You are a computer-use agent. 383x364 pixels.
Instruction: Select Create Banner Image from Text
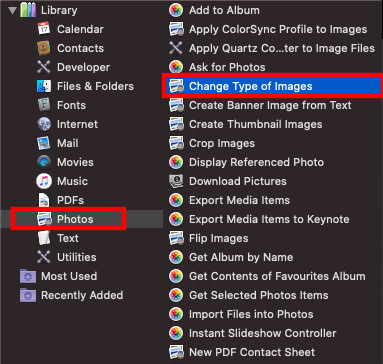tap(270, 105)
